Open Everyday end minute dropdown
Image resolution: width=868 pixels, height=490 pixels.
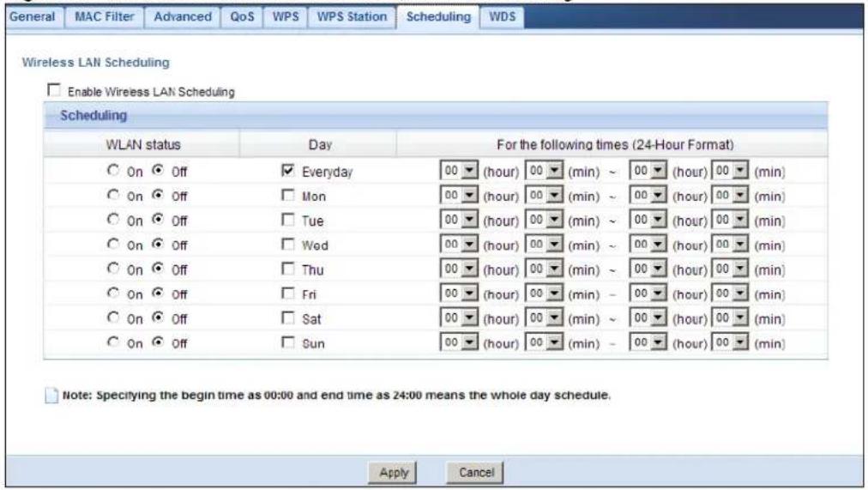point(730,171)
